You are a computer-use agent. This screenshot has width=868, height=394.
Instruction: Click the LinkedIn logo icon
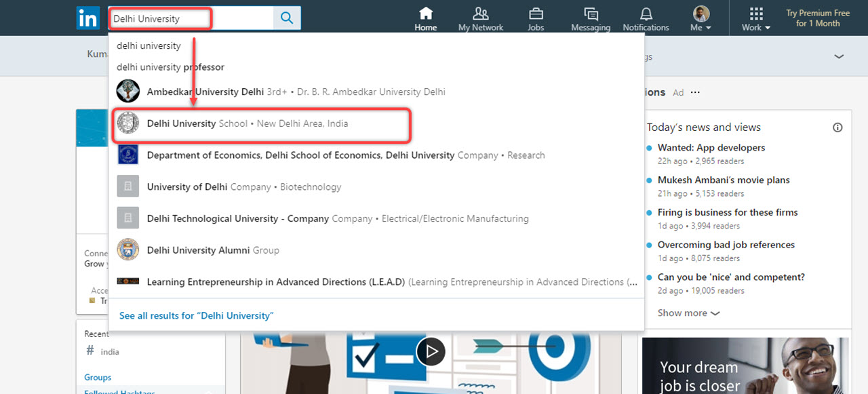click(x=88, y=18)
